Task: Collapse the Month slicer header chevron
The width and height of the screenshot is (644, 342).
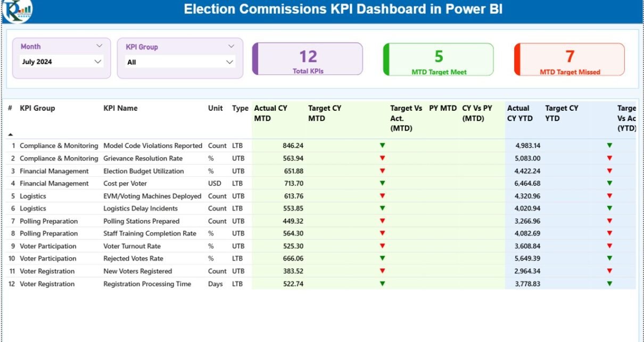Action: [99, 46]
